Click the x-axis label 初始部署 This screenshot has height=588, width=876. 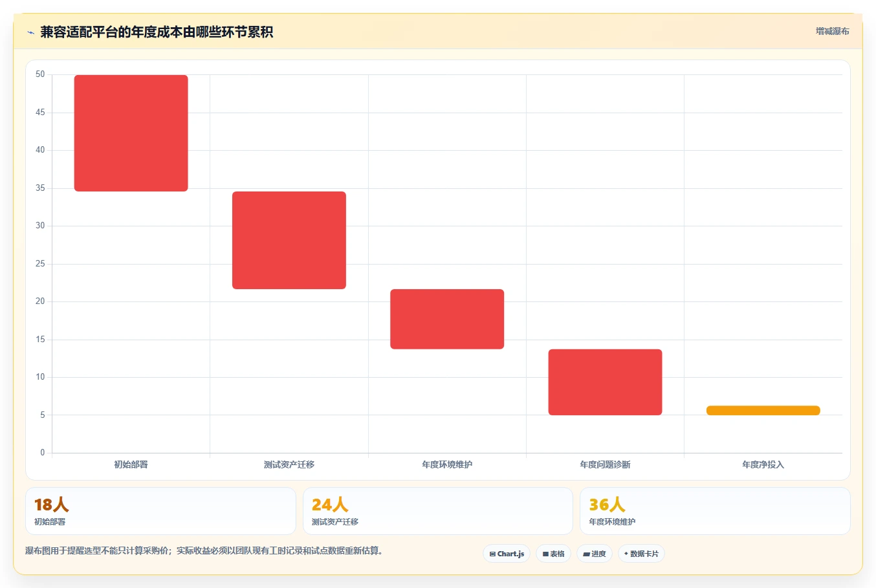point(131,464)
